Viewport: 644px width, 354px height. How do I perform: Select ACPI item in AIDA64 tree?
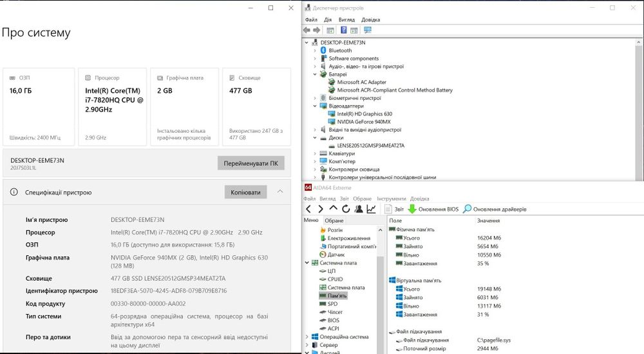pos(334,328)
